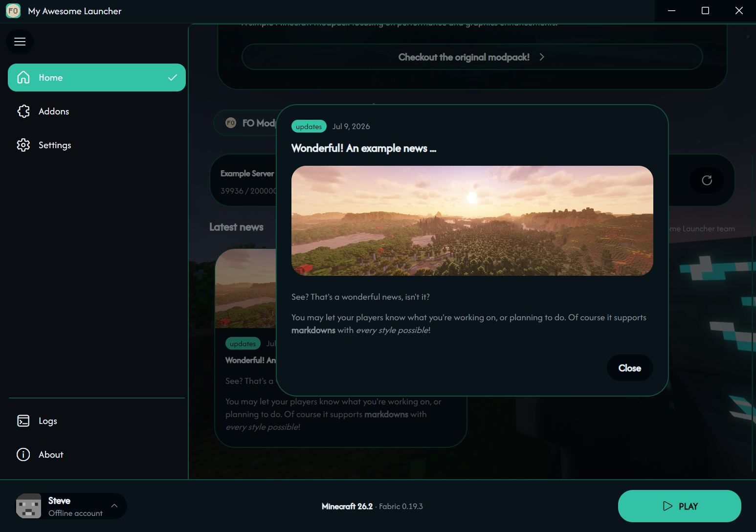Click the Minecraft 26.2 version label

(347, 507)
